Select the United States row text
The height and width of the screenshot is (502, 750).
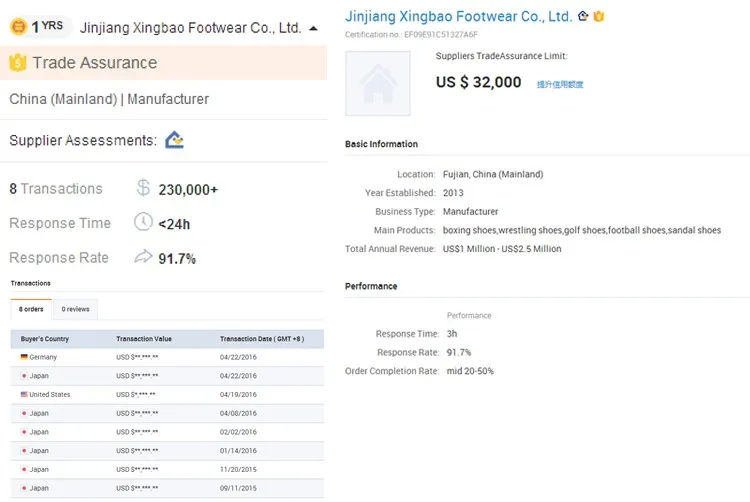click(x=50, y=394)
